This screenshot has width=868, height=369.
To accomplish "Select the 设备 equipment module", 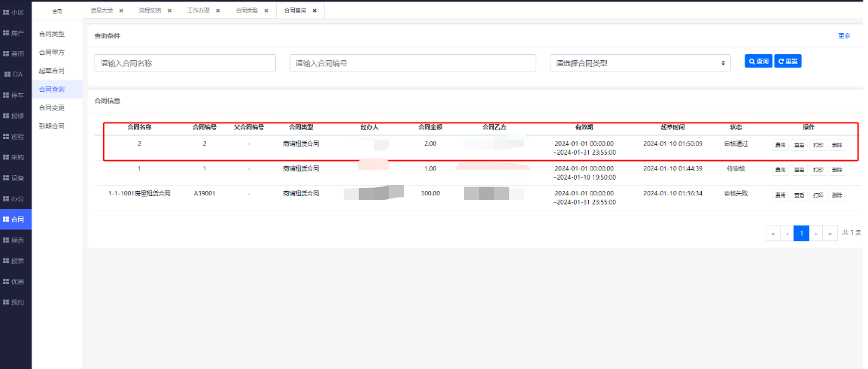I will [x=15, y=178].
